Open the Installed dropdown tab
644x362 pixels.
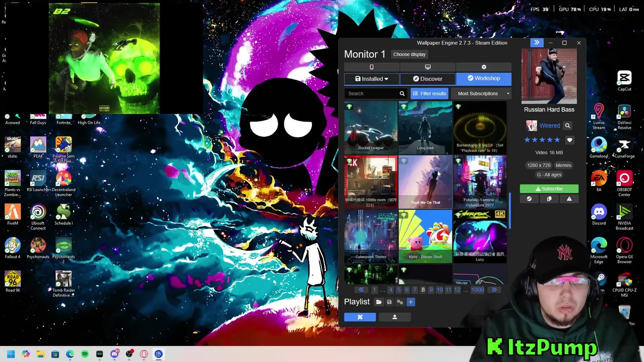(x=371, y=79)
